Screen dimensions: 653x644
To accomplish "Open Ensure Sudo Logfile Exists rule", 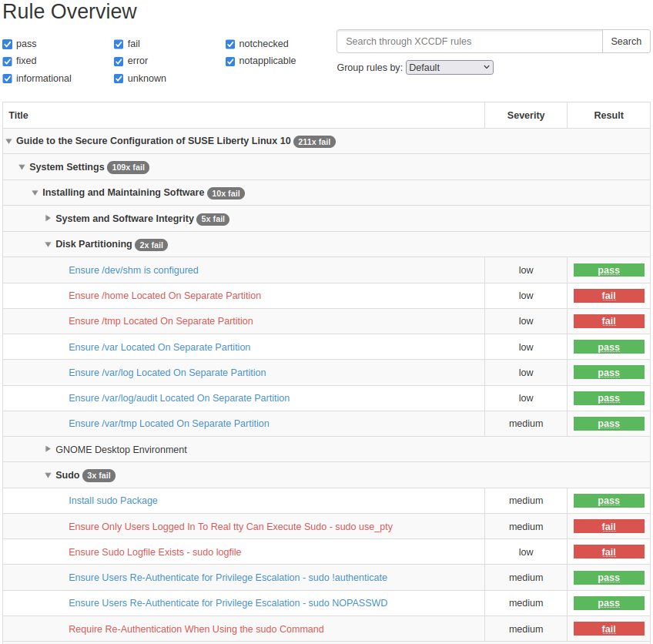I will (155, 552).
